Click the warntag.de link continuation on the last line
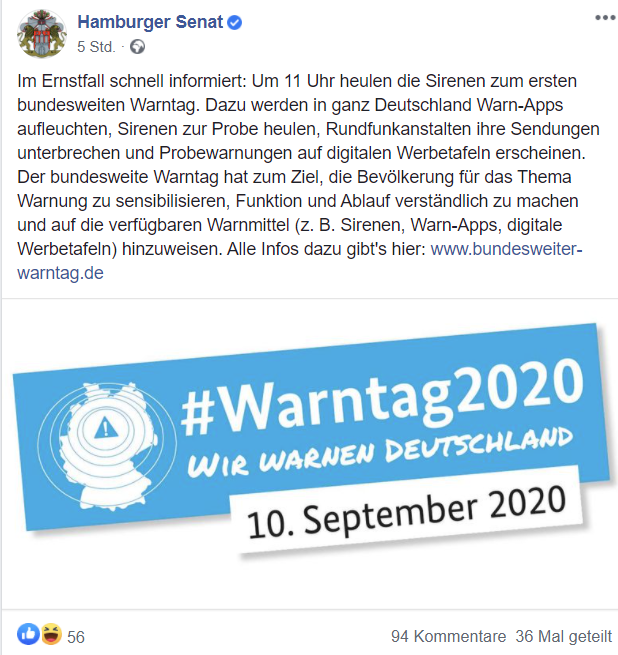Screen dimensions: 618x655 point(60,273)
